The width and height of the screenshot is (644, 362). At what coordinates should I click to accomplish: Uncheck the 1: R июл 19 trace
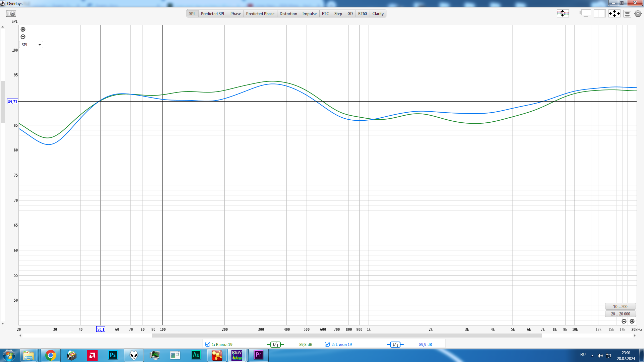tap(208, 344)
